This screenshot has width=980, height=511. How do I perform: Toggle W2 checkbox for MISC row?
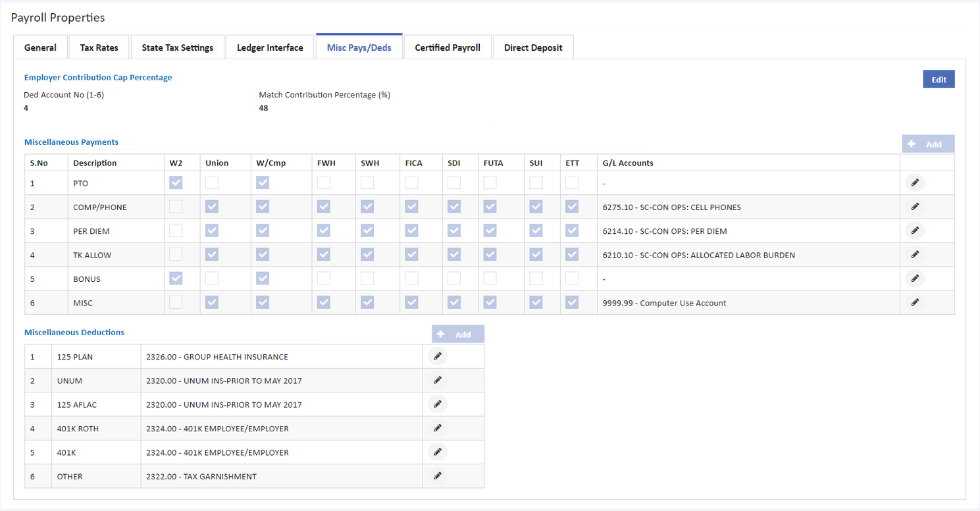(176, 302)
